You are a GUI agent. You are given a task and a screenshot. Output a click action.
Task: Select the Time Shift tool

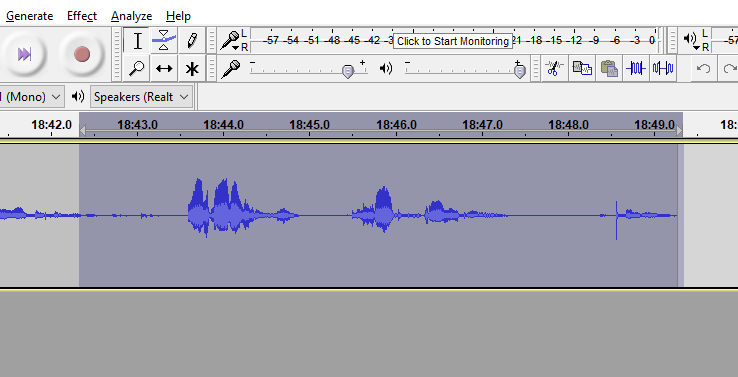pos(164,69)
